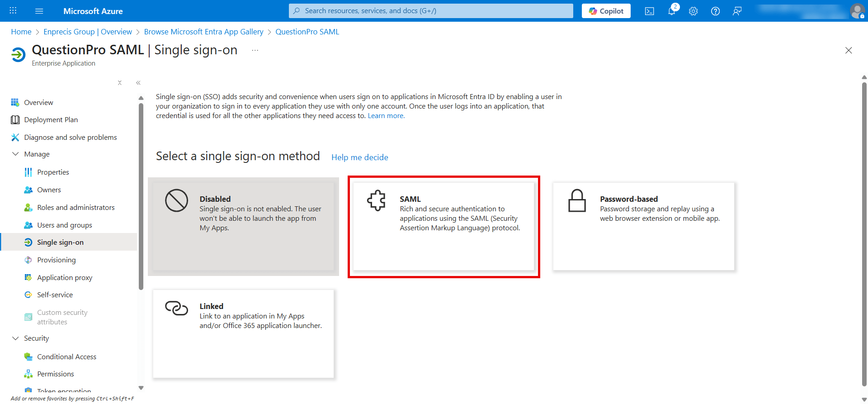The height and width of the screenshot is (404, 868).
Task: Open the notifications bell
Action: (x=671, y=11)
